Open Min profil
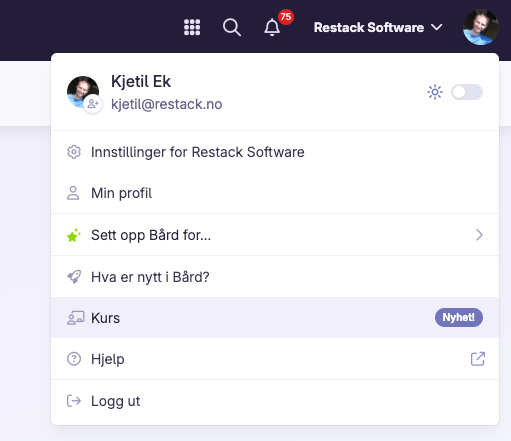 pos(275,193)
